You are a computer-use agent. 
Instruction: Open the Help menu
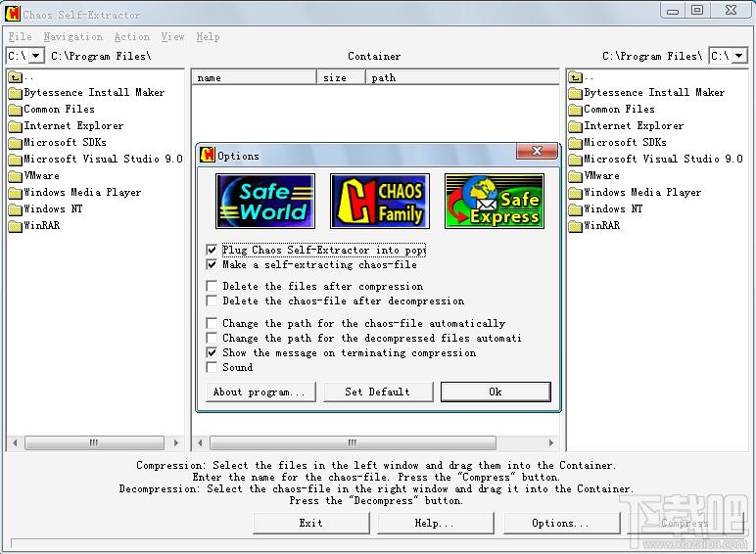208,36
